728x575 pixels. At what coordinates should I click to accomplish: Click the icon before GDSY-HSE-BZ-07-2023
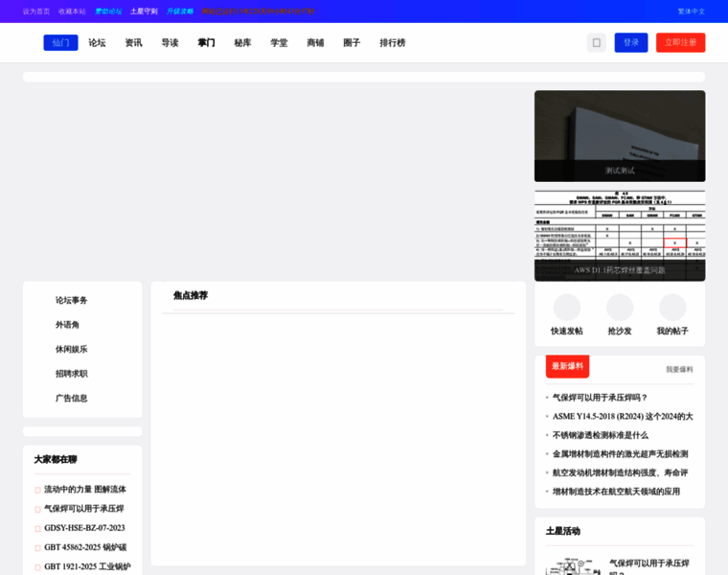click(37, 529)
